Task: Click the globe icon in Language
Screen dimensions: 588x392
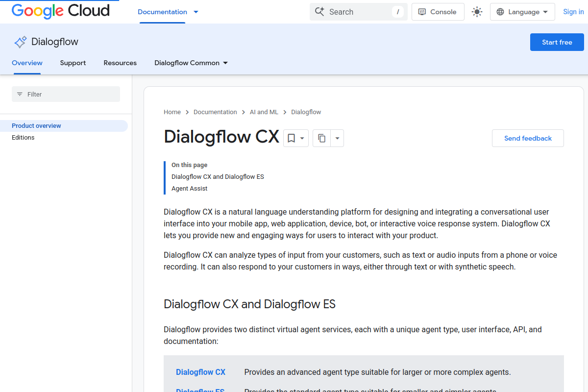Action: point(500,12)
